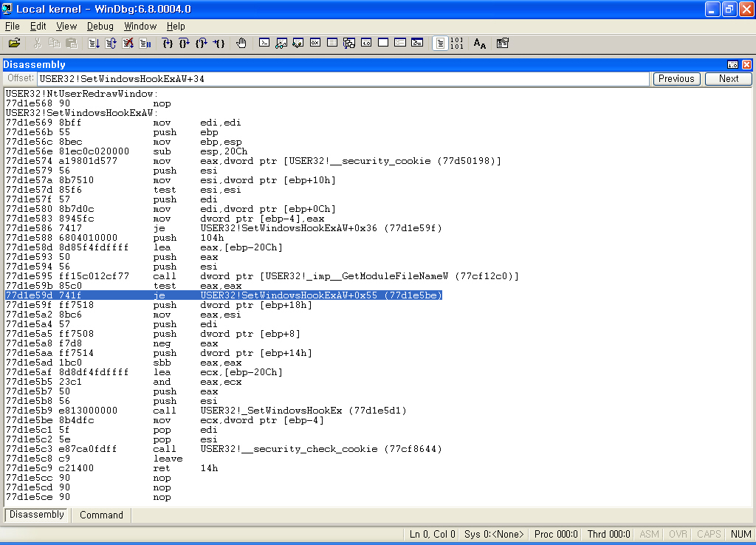Switch to the Command tab
The image size is (756, 545).
pyautogui.click(x=101, y=515)
